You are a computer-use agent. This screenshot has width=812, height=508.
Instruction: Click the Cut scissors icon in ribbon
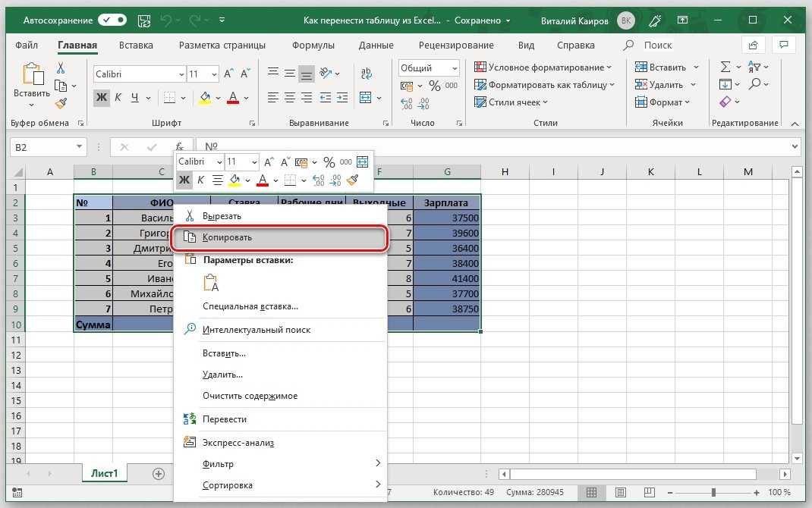[x=61, y=69]
